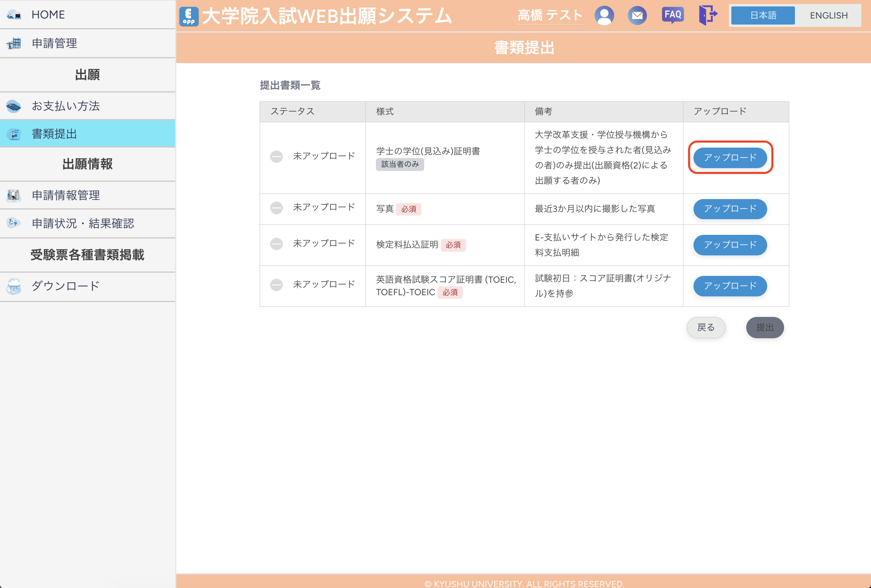Click the 申請状況・結果確認 sidebar icon

14,223
